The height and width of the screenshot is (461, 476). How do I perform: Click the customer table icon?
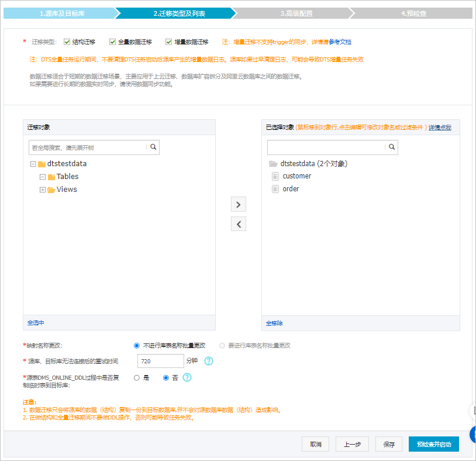click(x=275, y=176)
